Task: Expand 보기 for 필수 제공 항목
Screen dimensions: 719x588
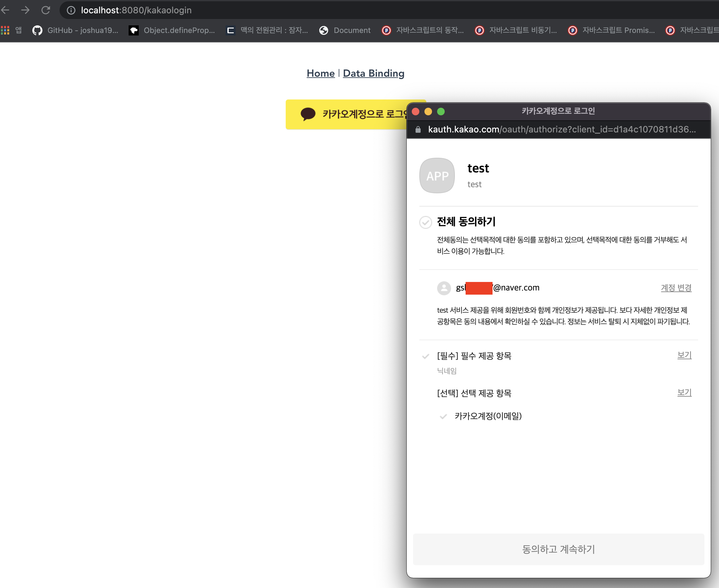Action: coord(684,355)
